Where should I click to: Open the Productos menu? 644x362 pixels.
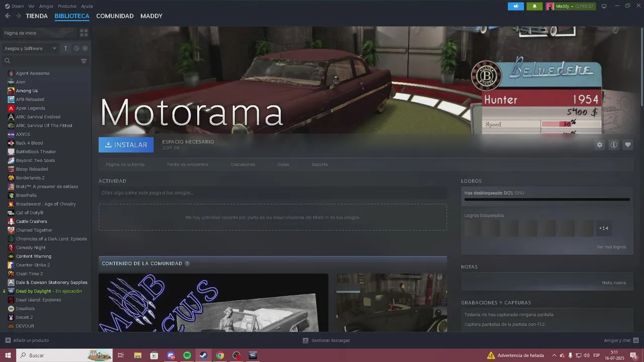pyautogui.click(x=67, y=6)
